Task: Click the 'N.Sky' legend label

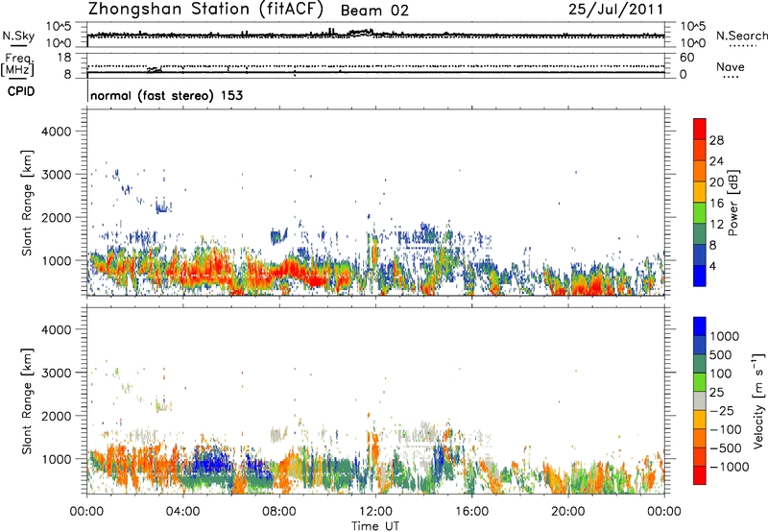Action: coord(18,36)
